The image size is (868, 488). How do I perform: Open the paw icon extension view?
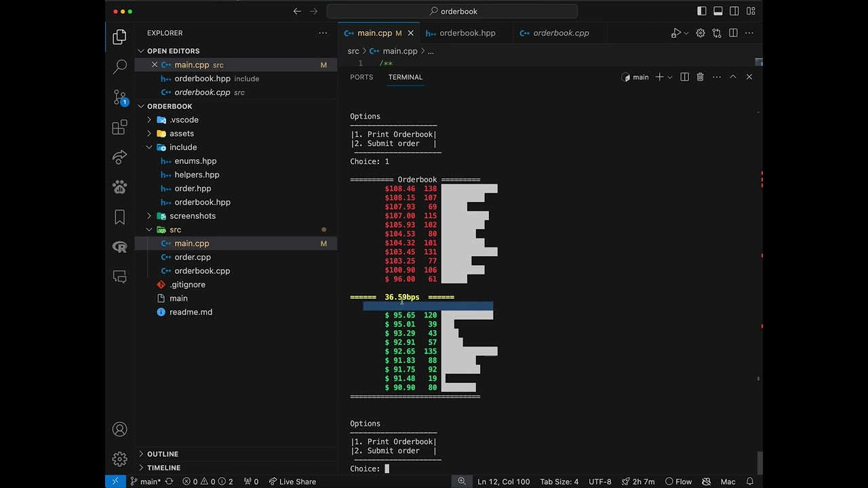click(119, 187)
